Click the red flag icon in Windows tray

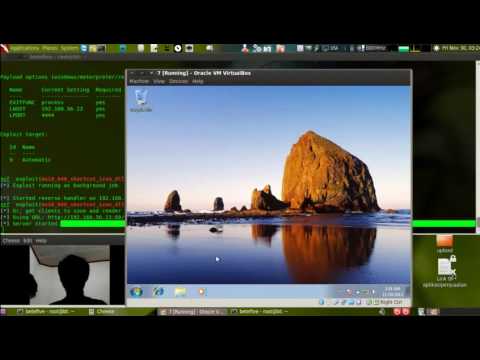(x=349, y=292)
